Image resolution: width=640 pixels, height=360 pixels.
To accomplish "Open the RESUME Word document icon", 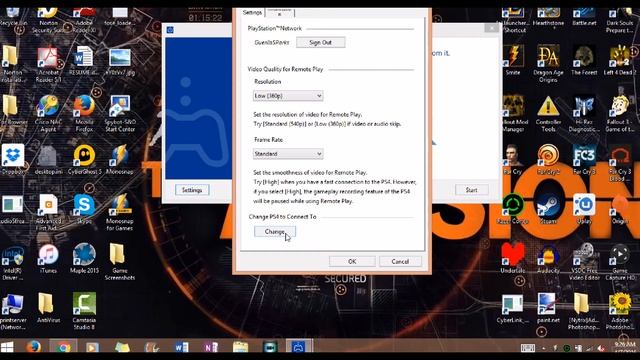I will tap(84, 60).
